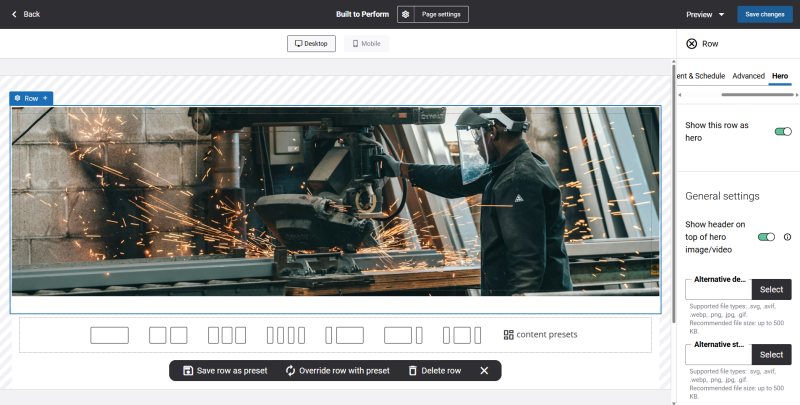Screen dimensions: 800x405
Task: Open content presets picker
Action: pos(540,335)
